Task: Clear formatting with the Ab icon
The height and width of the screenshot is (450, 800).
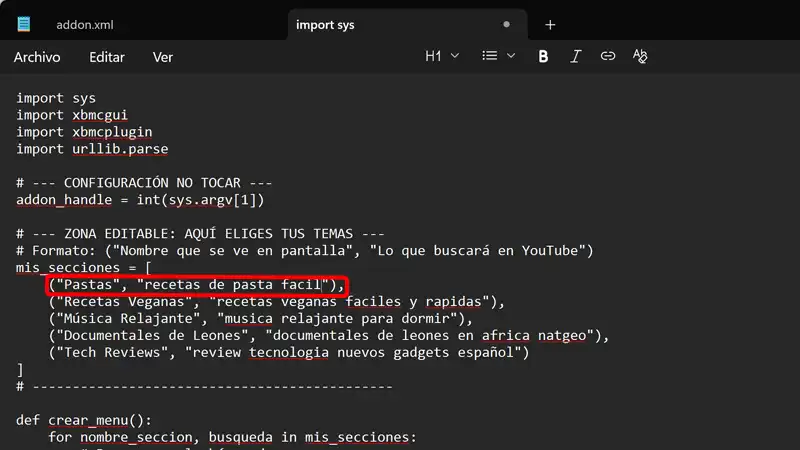Action: coord(640,57)
